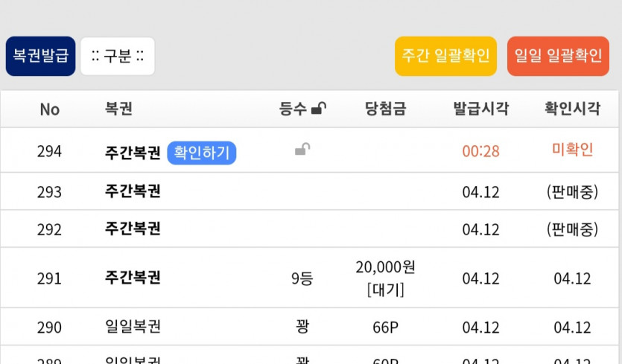This screenshot has width=622, height=364.
Task: Click (판매중) status in row 293
Action: click(x=572, y=191)
